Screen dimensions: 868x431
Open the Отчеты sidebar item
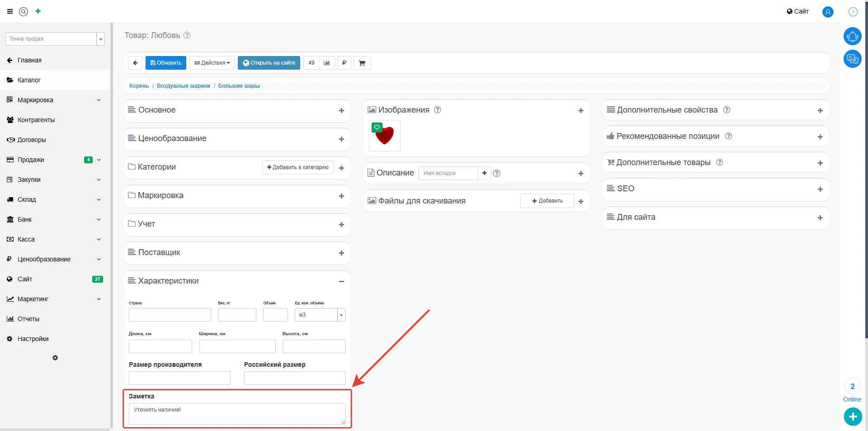(28, 319)
